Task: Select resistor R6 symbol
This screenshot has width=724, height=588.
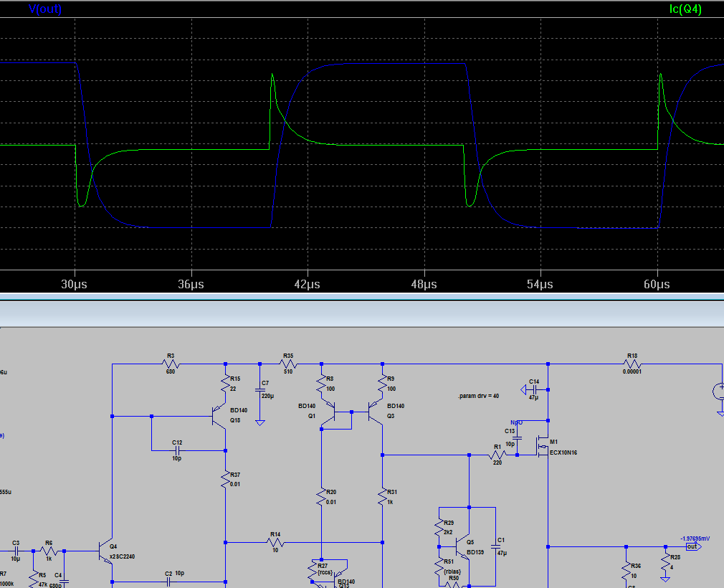Action: click(x=49, y=551)
